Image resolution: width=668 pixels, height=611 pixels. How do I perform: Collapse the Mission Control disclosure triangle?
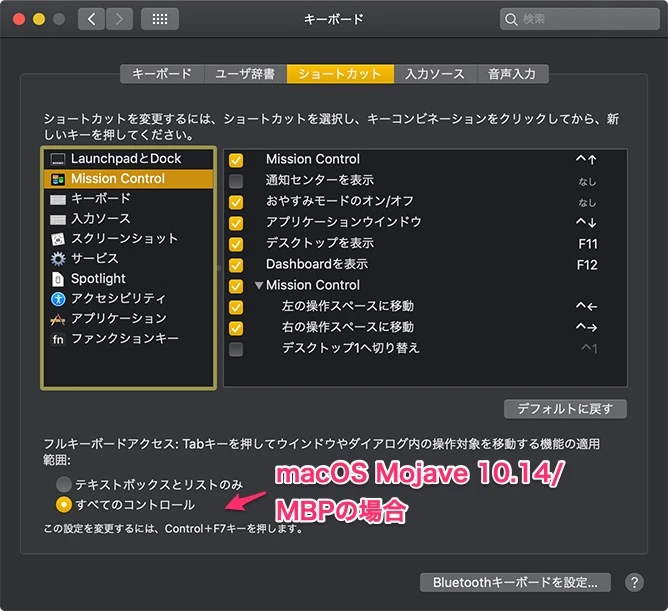click(259, 286)
